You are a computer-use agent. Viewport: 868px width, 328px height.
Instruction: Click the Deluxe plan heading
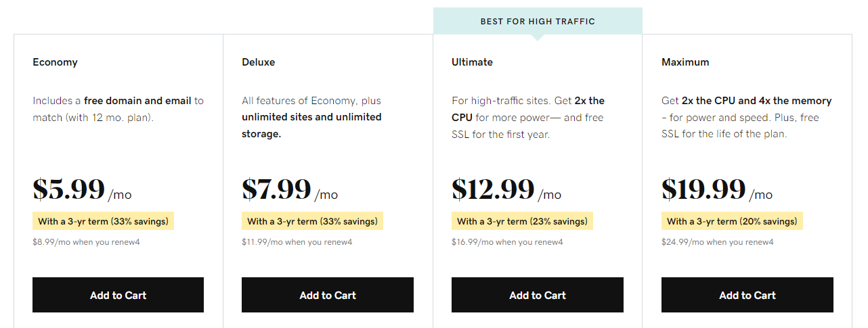pyautogui.click(x=259, y=62)
